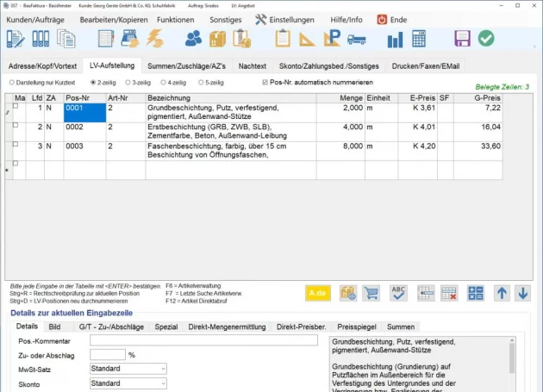
Task: Switch to Summen/Zuschläge/AZ's tab
Action: pyautogui.click(x=185, y=65)
